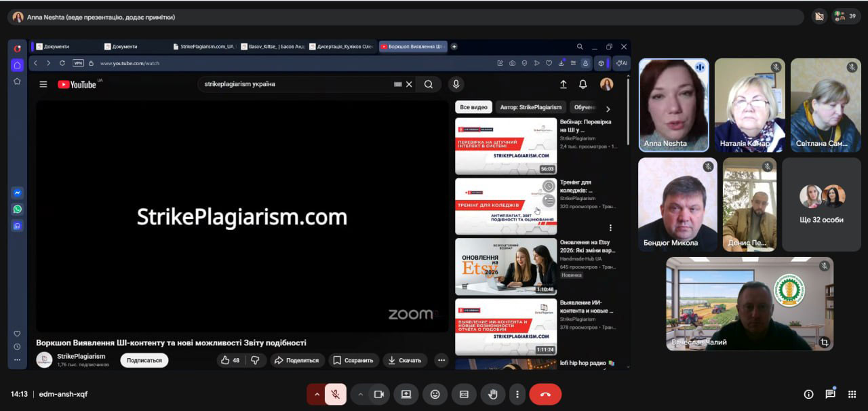The height and width of the screenshot is (411, 868).
Task: Select Anna Neshta's video tile
Action: click(x=674, y=105)
